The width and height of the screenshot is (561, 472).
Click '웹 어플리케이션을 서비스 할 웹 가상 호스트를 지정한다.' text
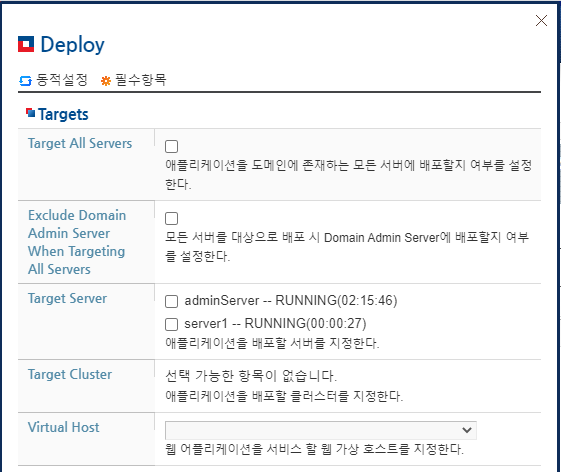click(314, 449)
